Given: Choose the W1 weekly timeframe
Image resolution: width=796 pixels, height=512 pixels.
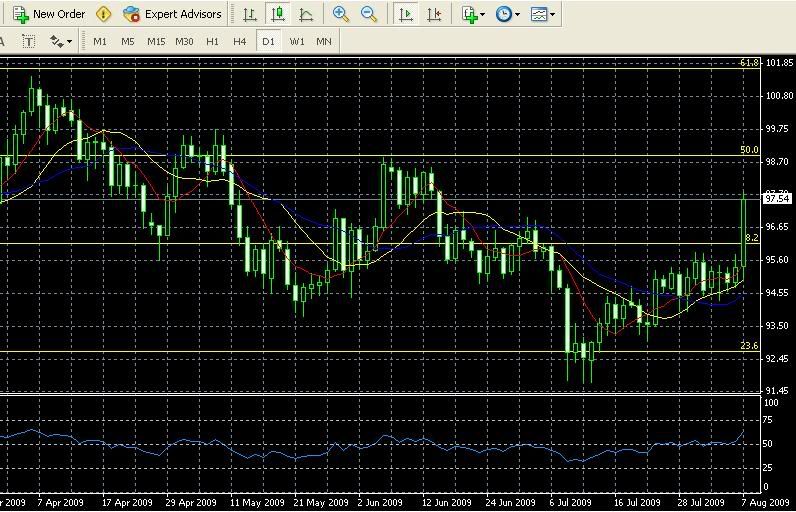Looking at the screenshot, I should [297, 41].
